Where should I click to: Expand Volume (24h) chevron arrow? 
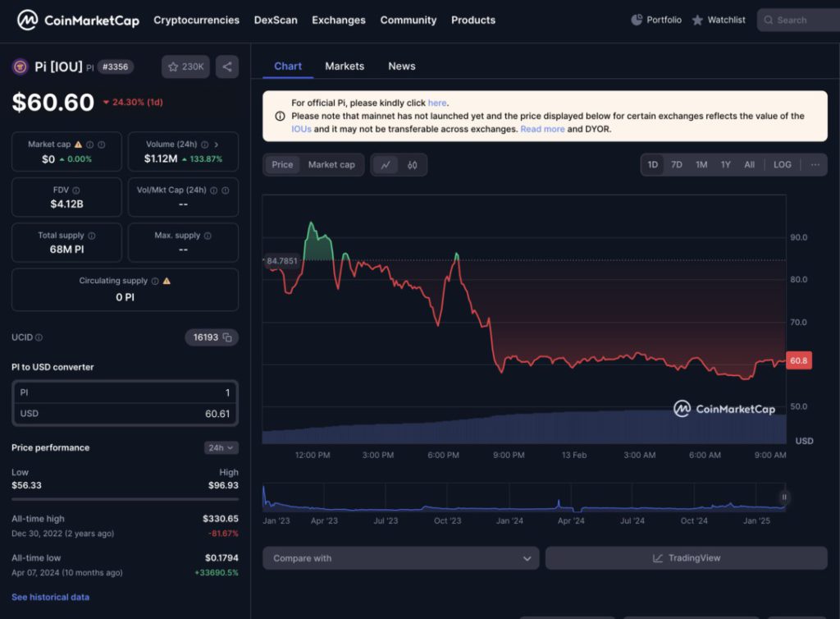[x=217, y=144]
